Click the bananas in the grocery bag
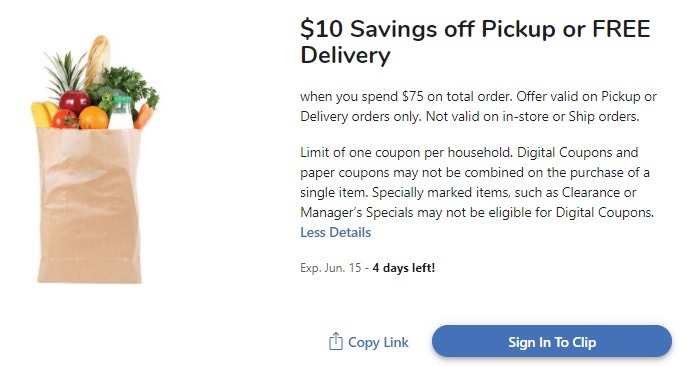This screenshot has height=366, width=687. 43,114
